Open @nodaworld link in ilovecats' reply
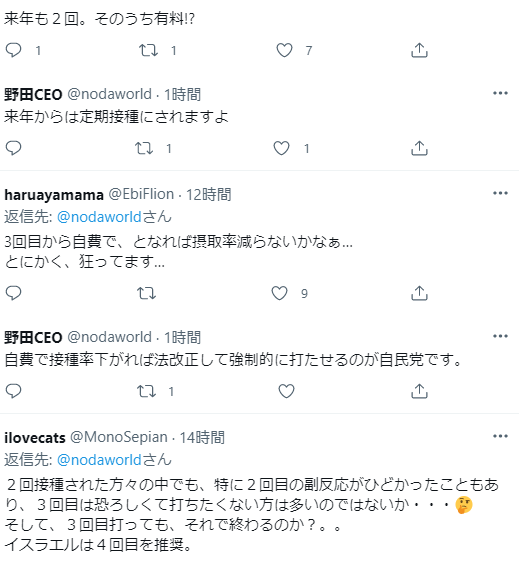 [99, 460]
